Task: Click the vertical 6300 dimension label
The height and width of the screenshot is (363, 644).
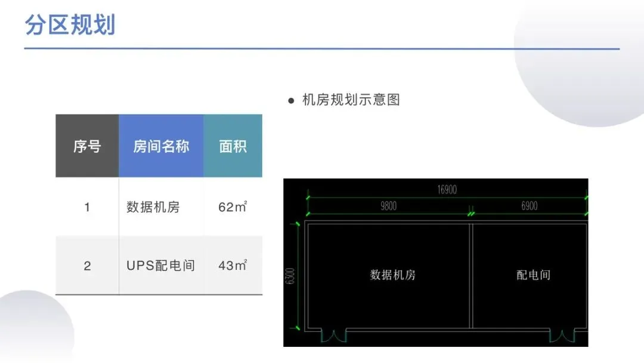Action: click(x=290, y=276)
